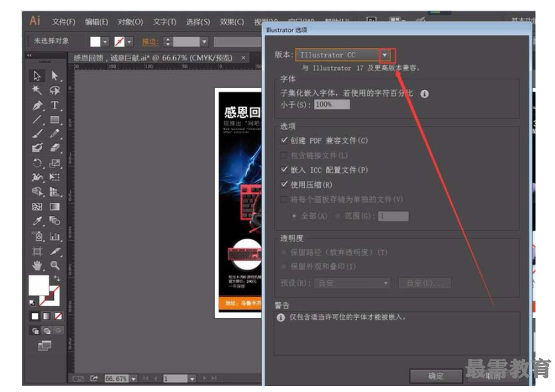Screen dimensions: 555x392
Task: Select the Pen tool
Action: [37, 105]
